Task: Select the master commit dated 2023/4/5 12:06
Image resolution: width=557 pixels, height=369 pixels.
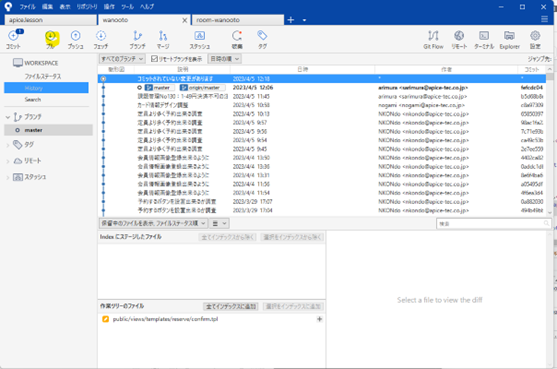Action: [322, 87]
